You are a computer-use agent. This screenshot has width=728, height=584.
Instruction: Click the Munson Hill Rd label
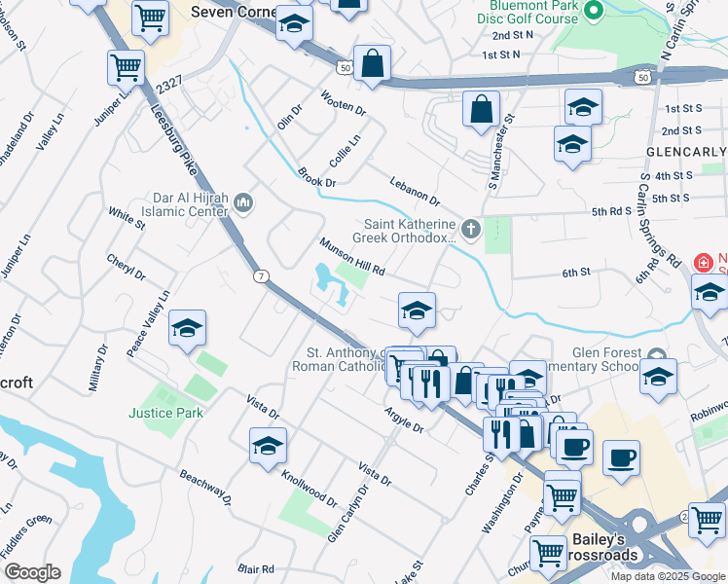(x=352, y=256)
